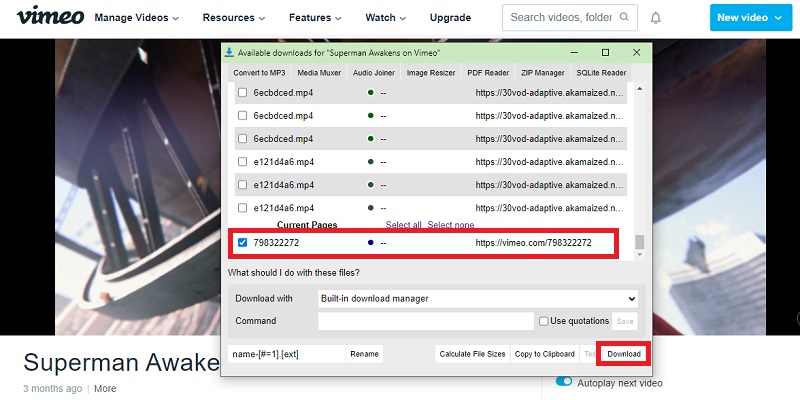This screenshot has width=800, height=400.
Task: Click the Rename button
Action: tap(364, 354)
